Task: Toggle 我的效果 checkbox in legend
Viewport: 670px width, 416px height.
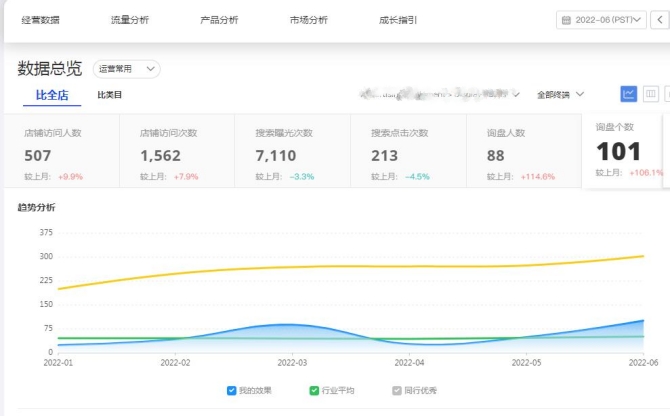Action: (231, 390)
